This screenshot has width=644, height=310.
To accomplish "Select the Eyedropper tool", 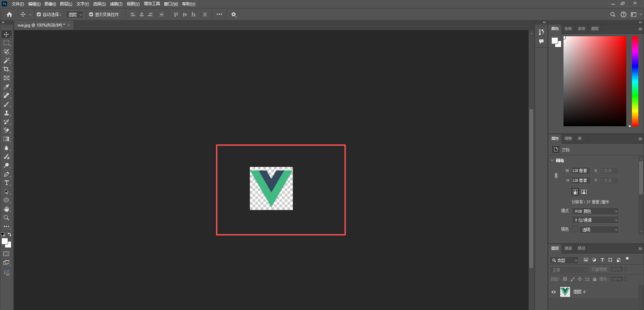I will (6, 87).
